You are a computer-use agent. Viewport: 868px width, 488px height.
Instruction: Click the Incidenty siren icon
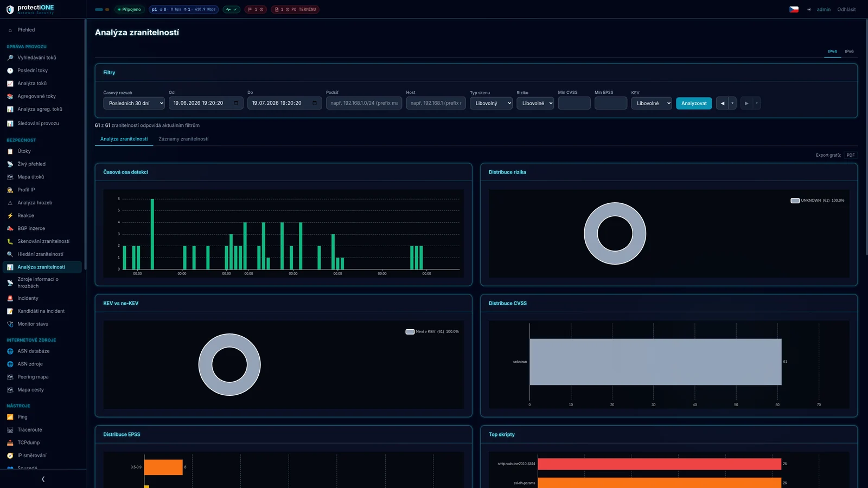click(10, 298)
